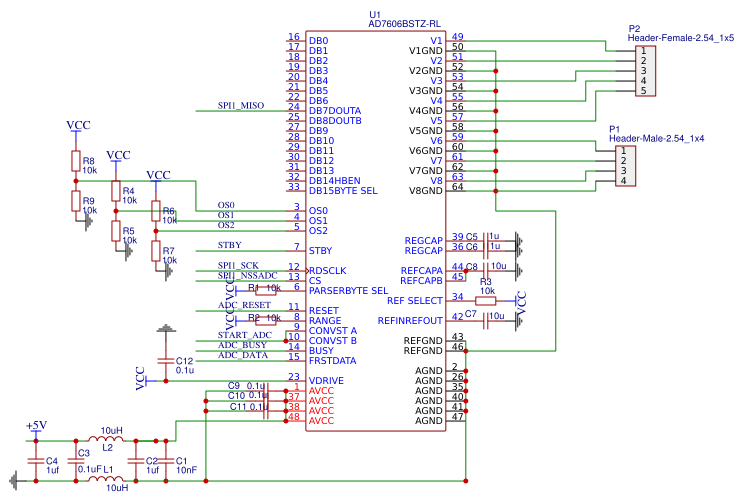Select the L2 10uH inductor symbol
This screenshot has width=744, height=503.
point(106,439)
